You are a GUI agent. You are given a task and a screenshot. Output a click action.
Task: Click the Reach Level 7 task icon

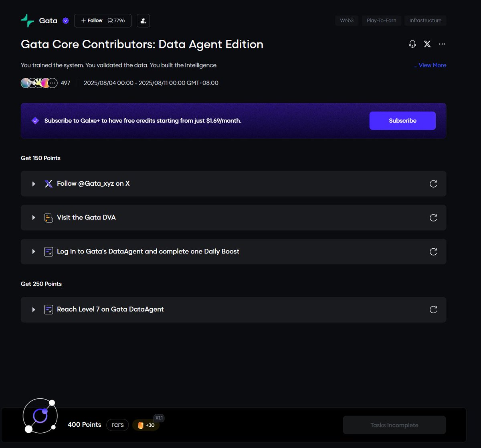(x=49, y=310)
